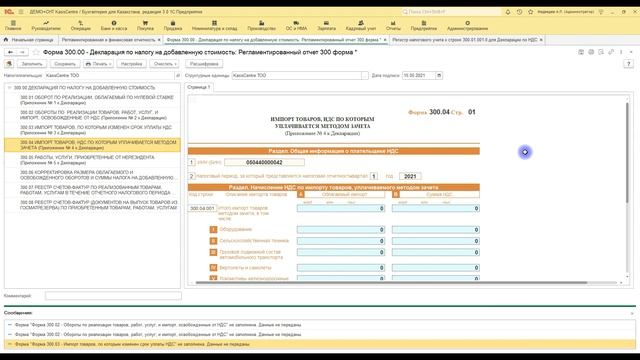Switch to Начальная страница tab
Screen dimensions: 640x360
[x=29, y=40]
